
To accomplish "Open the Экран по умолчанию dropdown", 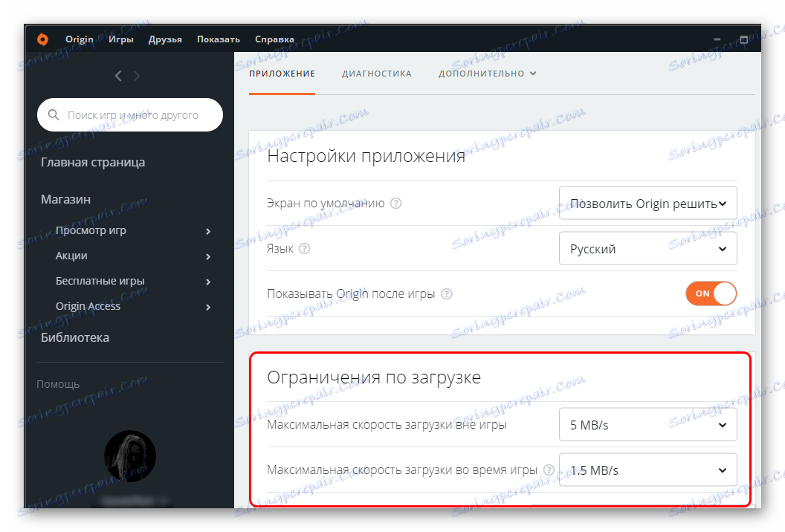I will pyautogui.click(x=647, y=203).
